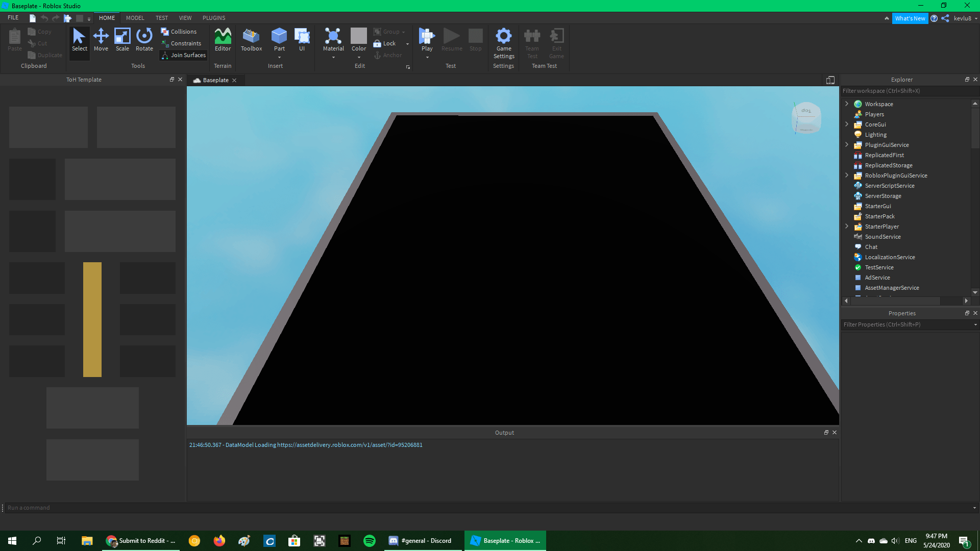Image resolution: width=980 pixels, height=551 pixels.
Task: Open the asset delivery link in Output
Action: (350, 445)
